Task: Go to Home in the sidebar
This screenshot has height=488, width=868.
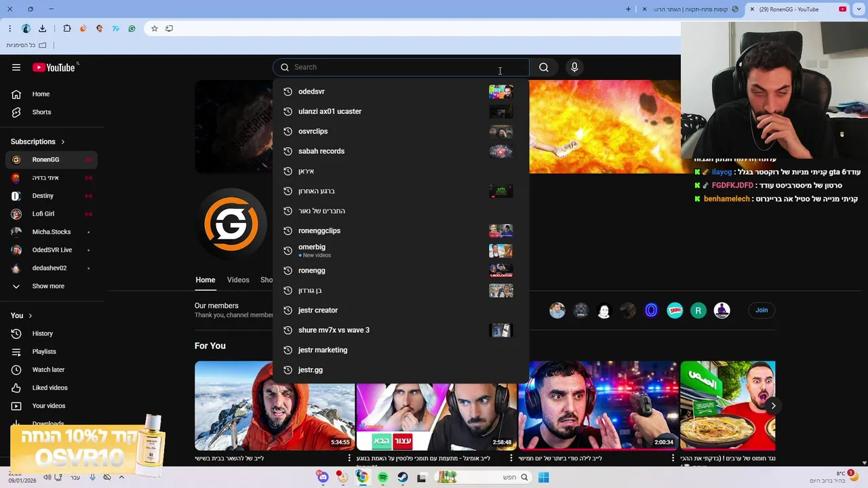Action: click(x=52, y=94)
